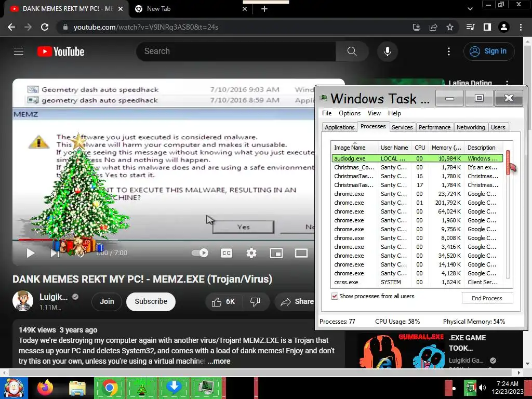Viewport: 532px width, 399px height.
Task: Open Task Manager File menu
Action: (x=327, y=113)
